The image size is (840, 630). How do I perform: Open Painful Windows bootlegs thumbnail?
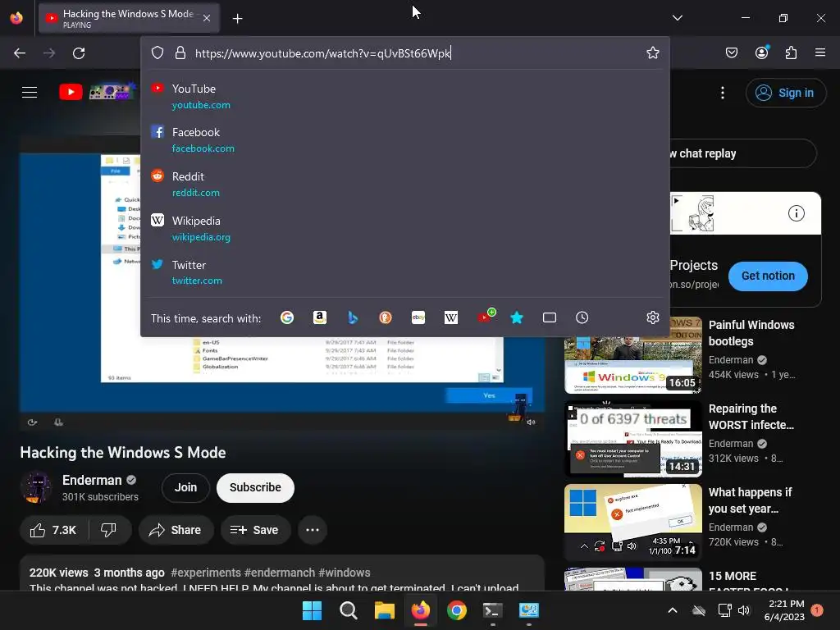632,355
